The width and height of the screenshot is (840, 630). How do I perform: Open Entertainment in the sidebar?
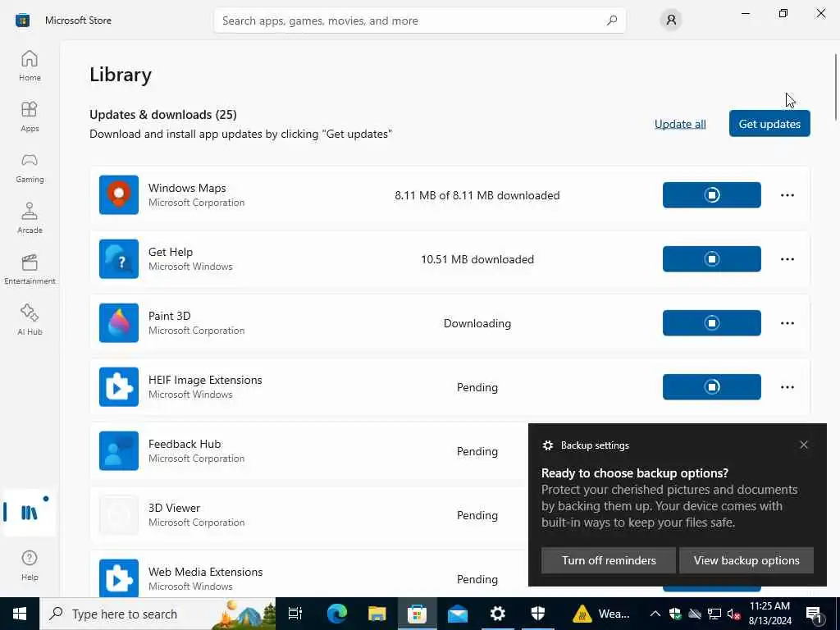click(x=30, y=269)
